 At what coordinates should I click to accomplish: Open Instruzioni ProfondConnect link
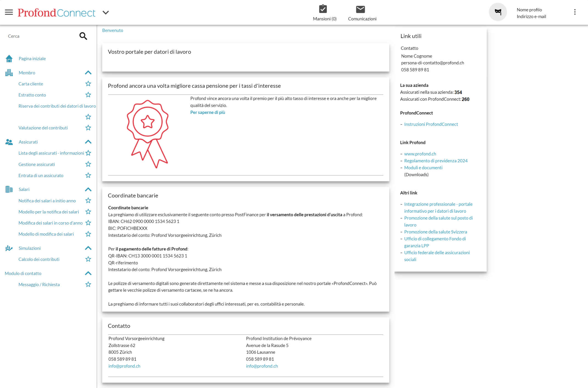click(x=431, y=124)
